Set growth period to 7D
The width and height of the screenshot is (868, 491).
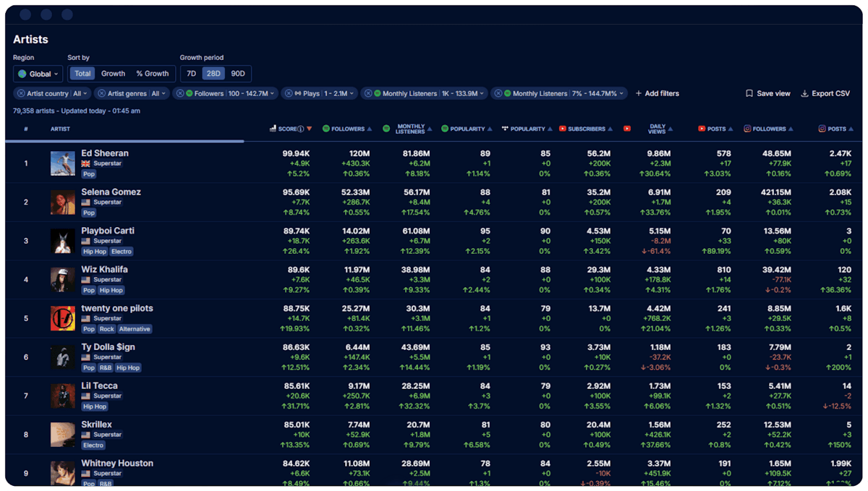pyautogui.click(x=191, y=74)
